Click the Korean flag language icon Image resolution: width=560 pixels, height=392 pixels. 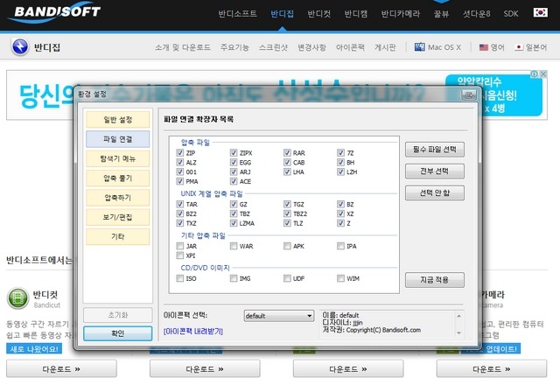click(x=541, y=13)
